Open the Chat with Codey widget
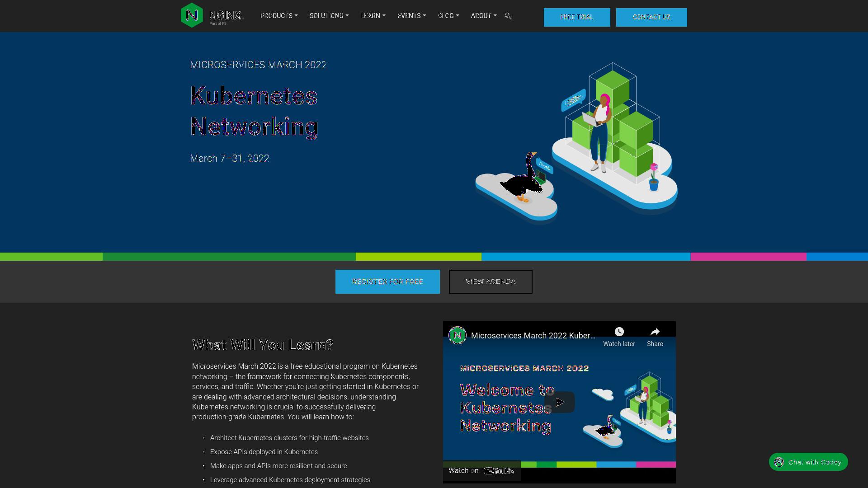Screen dimensions: 868x488 [808, 462]
